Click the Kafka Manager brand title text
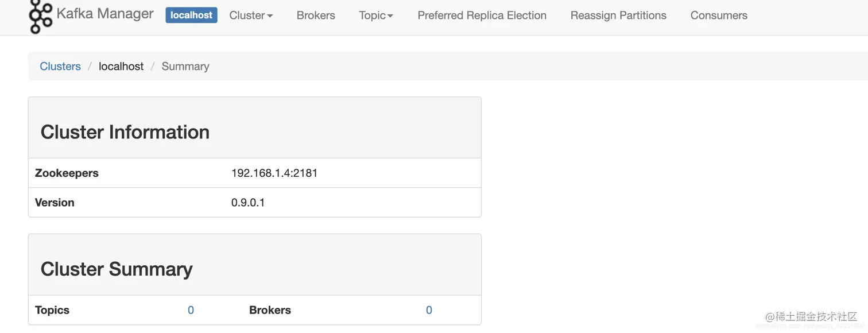868x333 pixels. [x=105, y=14]
